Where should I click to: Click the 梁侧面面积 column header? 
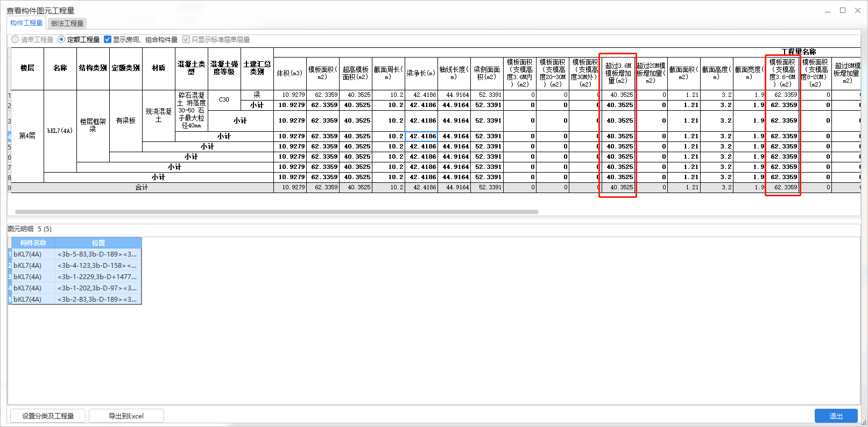(487, 73)
